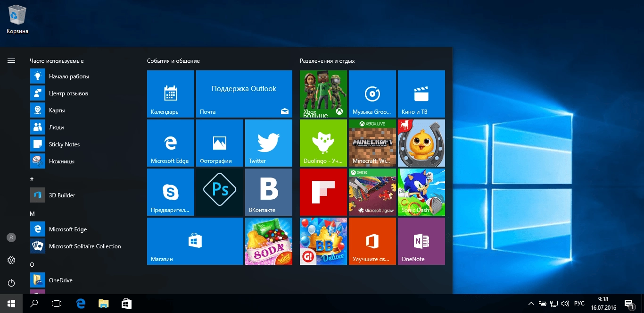Launch the Duolingo tile
Image resolution: width=644 pixels, height=313 pixels.
[323, 143]
